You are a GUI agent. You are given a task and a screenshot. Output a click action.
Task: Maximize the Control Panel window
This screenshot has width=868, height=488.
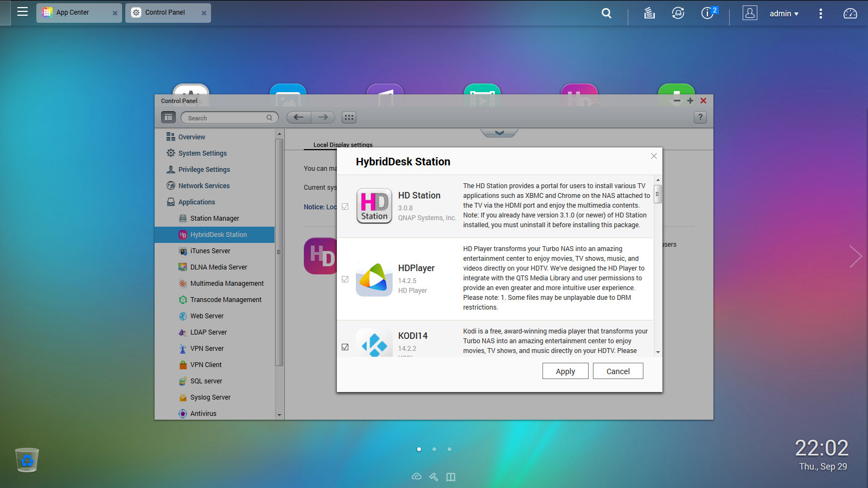coord(690,100)
